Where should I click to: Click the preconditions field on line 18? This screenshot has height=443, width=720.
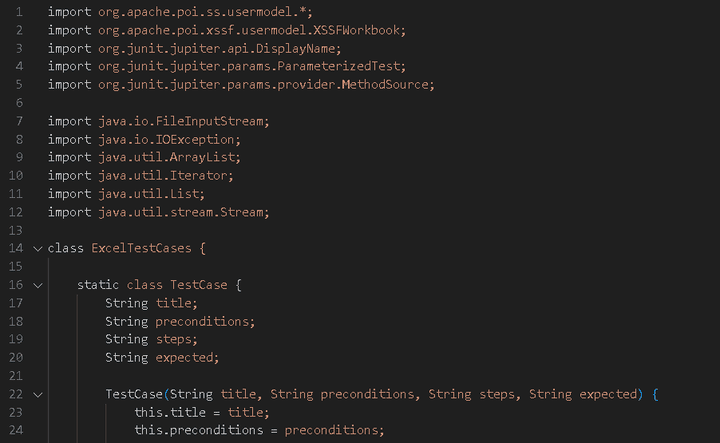pyautogui.click(x=202, y=321)
